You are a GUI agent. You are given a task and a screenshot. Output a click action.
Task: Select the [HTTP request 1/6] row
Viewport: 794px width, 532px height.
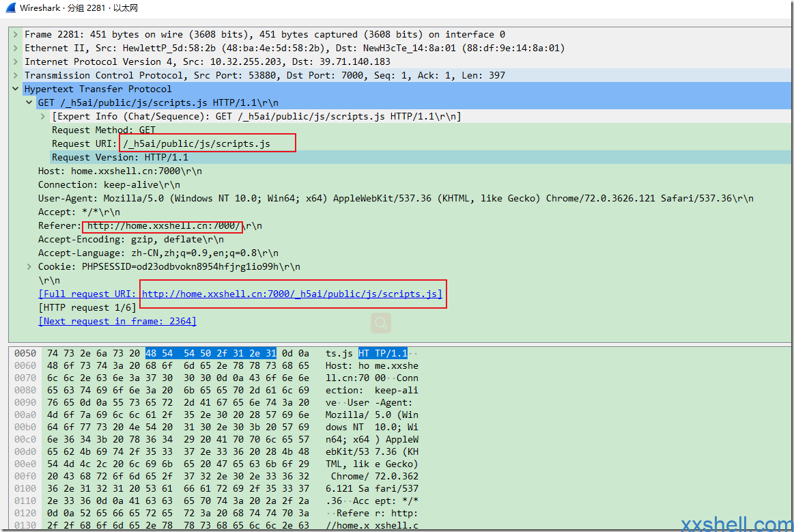pyautogui.click(x=87, y=308)
